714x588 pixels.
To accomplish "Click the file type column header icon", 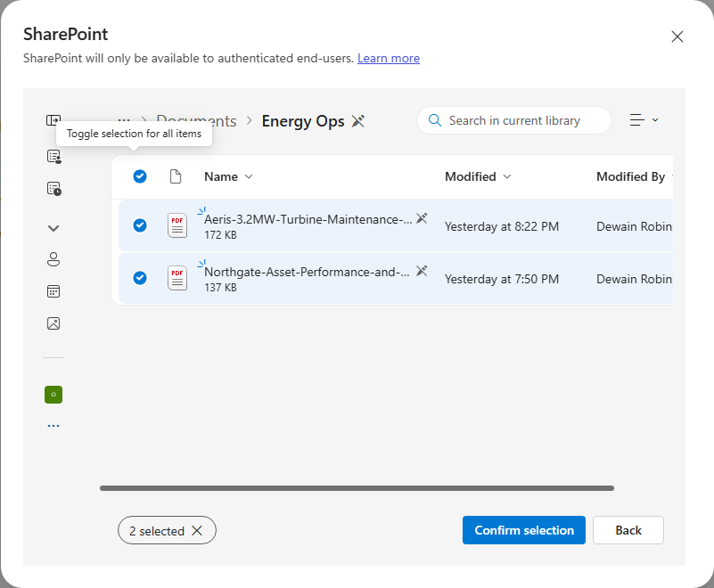I will tap(176, 176).
